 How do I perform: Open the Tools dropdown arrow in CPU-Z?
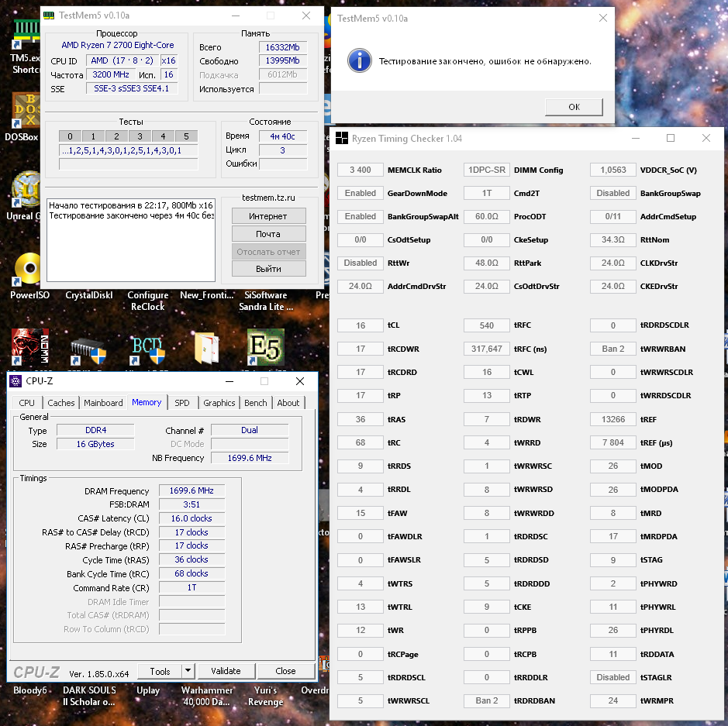point(188,671)
